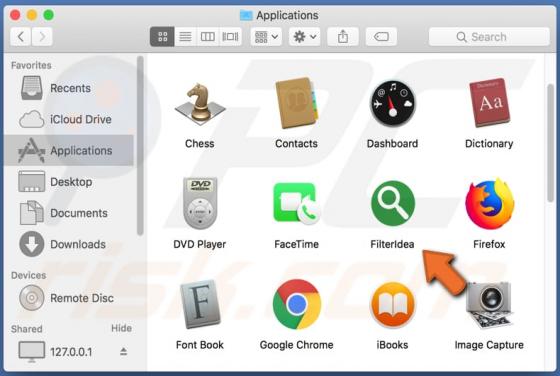The height and width of the screenshot is (376, 560).
Task: Click the sidebar vertical scrollbar
Action: coord(140,146)
